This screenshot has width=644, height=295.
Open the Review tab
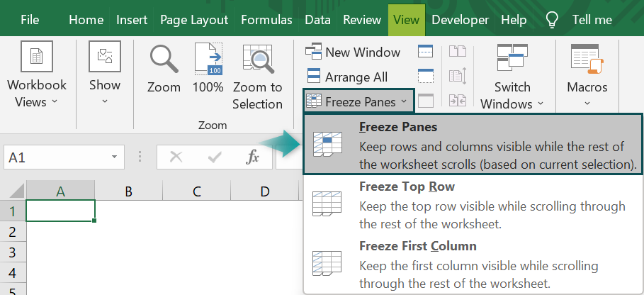pos(362,20)
